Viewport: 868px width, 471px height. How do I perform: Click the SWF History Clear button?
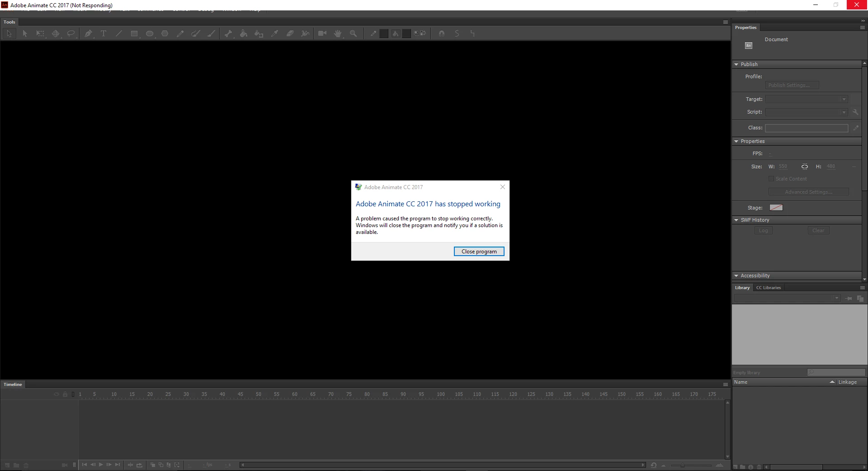click(818, 230)
